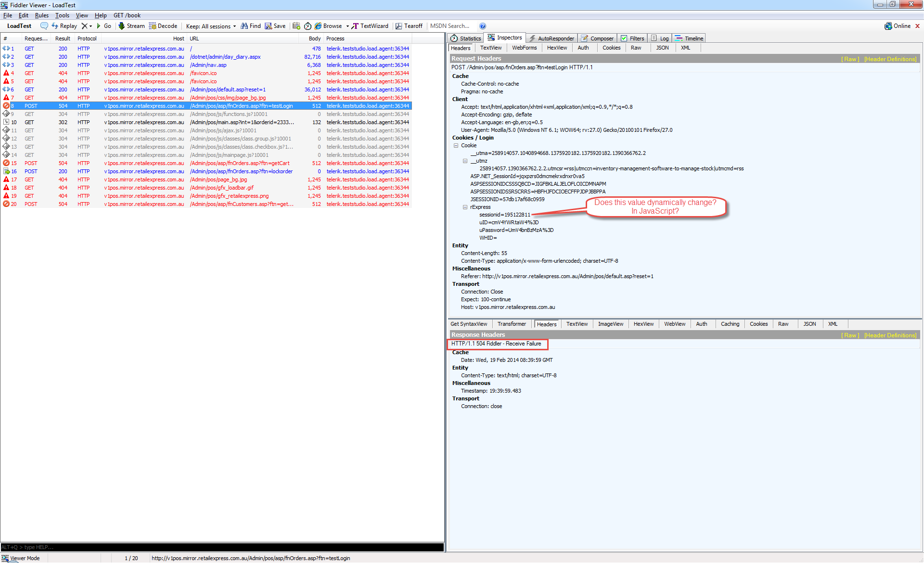Screen dimensions: 924x563
Task: Open the TextWizard tool
Action: [x=370, y=26]
